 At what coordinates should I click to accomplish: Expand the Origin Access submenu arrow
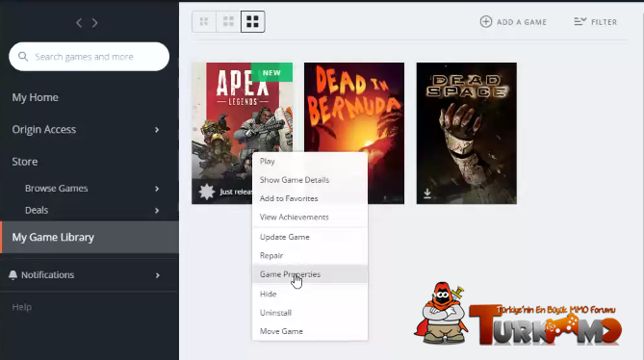157,130
